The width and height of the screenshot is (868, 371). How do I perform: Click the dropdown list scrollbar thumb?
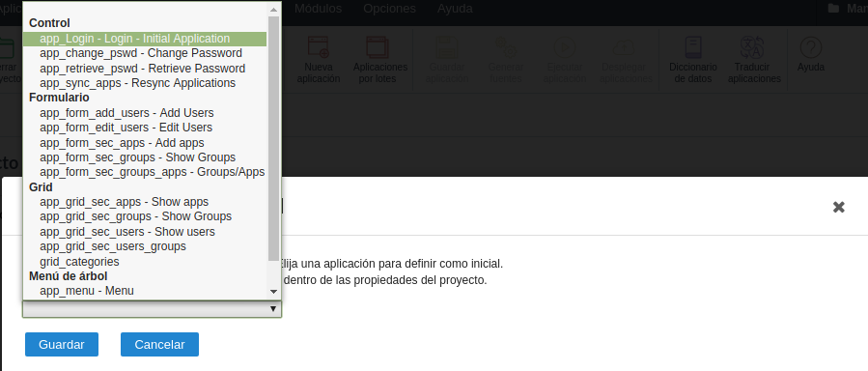pyautogui.click(x=273, y=138)
